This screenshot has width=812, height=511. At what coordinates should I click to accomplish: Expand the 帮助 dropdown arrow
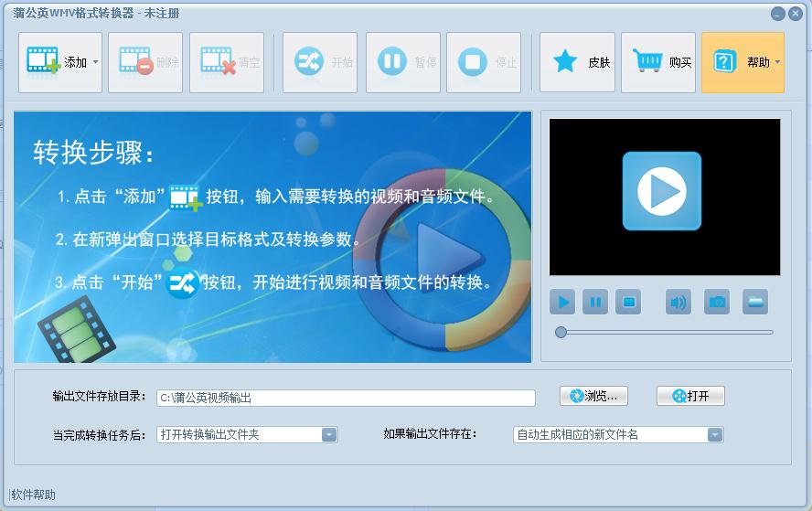pyautogui.click(x=777, y=62)
